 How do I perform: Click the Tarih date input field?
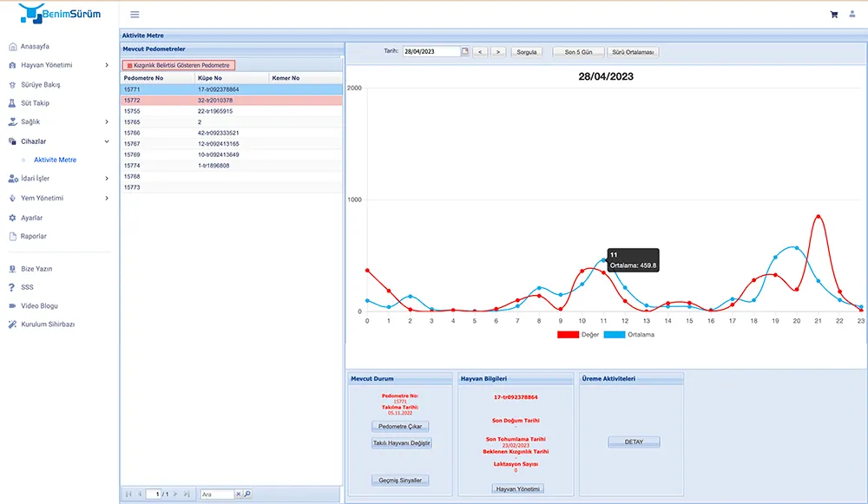click(431, 52)
